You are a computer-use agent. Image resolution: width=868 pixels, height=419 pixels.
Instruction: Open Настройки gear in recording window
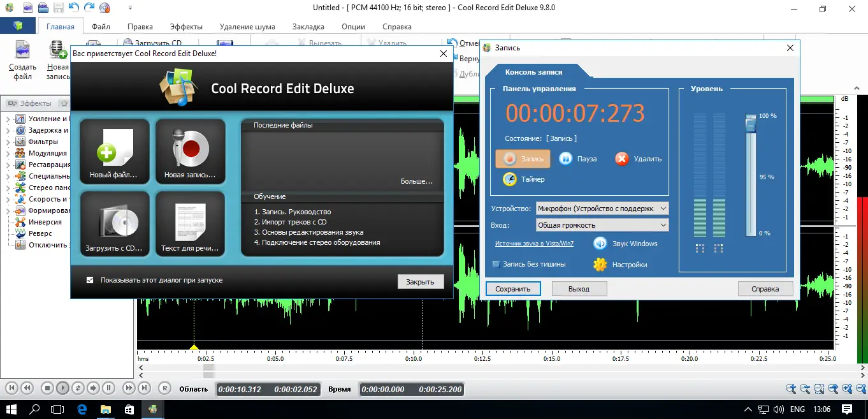tap(620, 265)
